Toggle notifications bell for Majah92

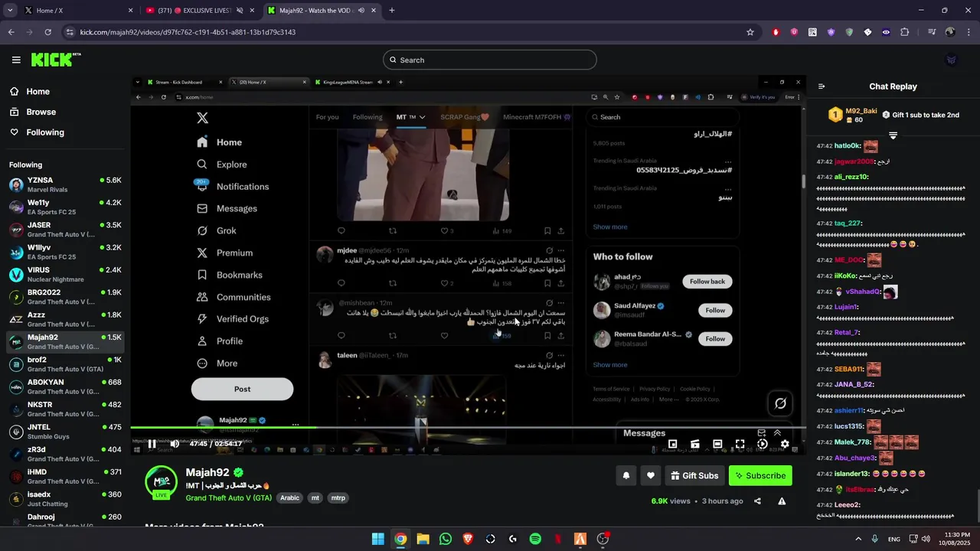click(x=626, y=475)
